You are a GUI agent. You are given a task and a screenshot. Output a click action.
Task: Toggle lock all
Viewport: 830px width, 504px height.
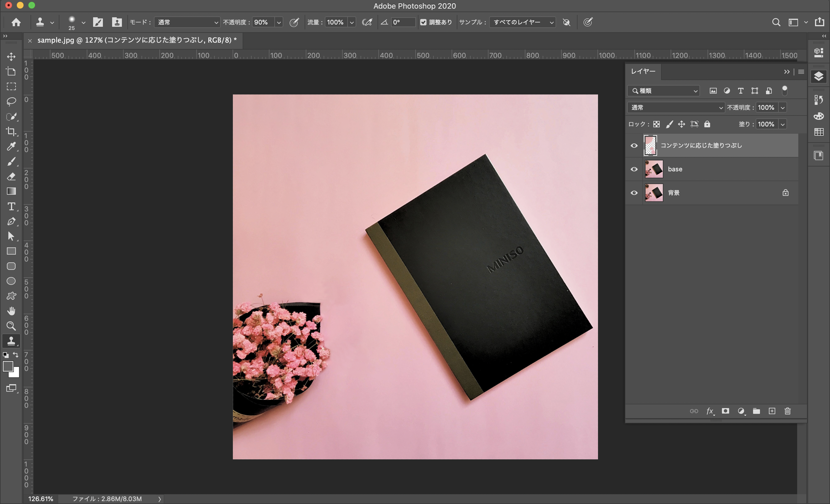click(x=707, y=124)
